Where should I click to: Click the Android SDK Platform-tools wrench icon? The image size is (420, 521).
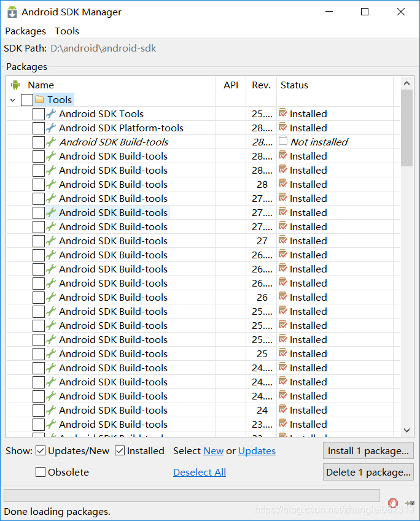[51, 128]
